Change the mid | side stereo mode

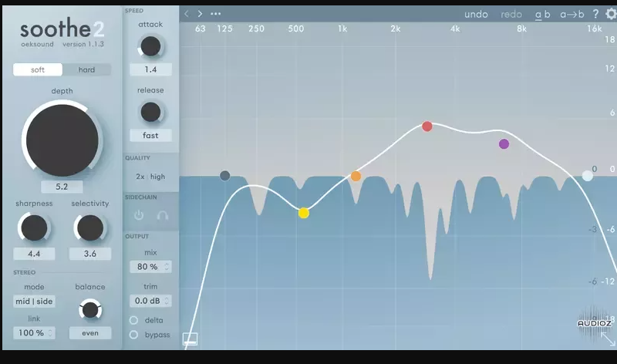(x=34, y=302)
